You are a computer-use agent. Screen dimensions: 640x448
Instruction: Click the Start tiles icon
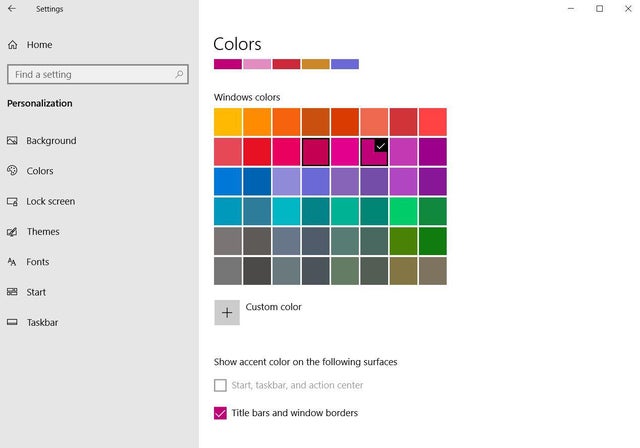click(x=12, y=292)
